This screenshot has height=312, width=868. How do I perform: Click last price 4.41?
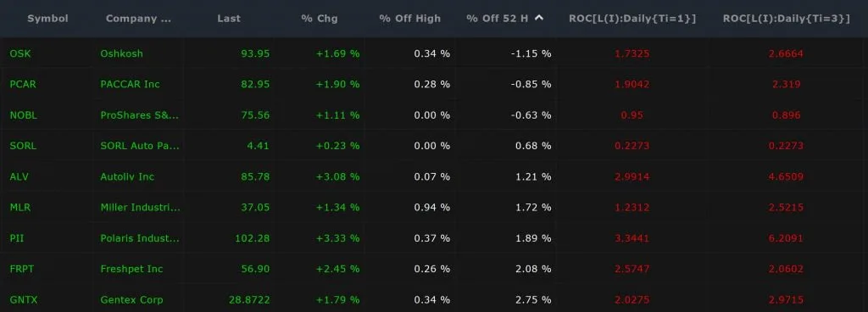pyautogui.click(x=259, y=146)
